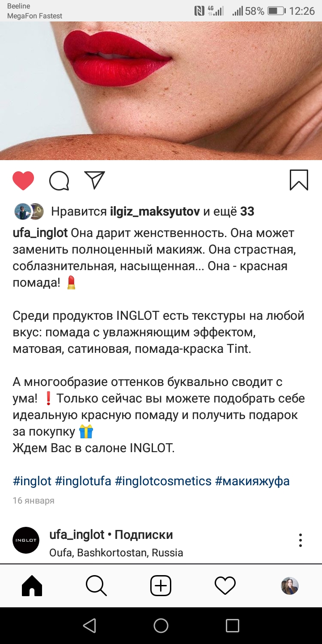
Task: Go to Home feed tab
Action: pos(32,585)
